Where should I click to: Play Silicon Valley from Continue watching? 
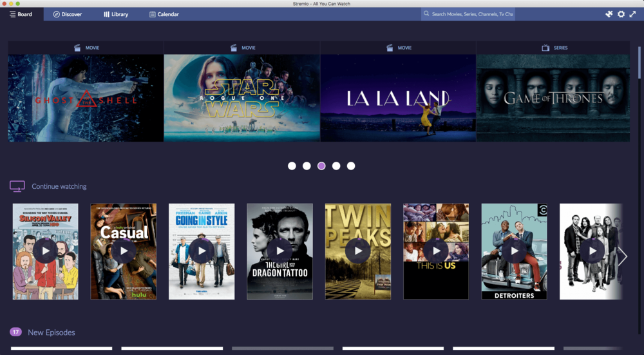(45, 251)
